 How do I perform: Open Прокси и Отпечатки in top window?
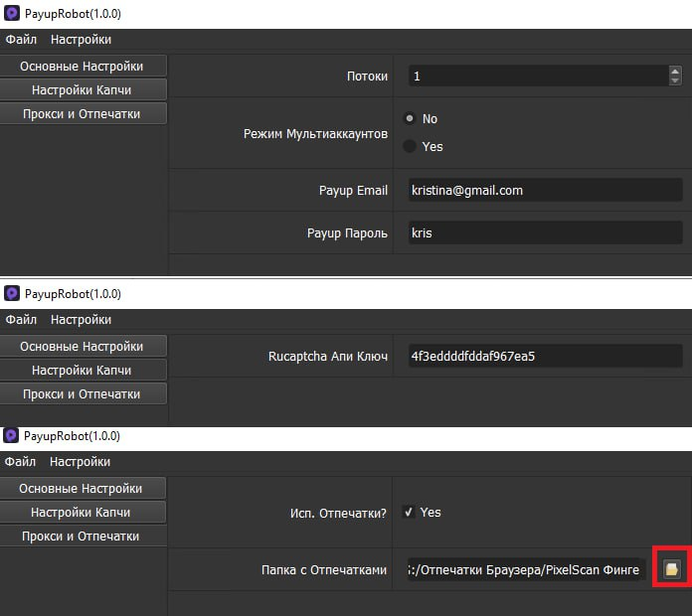click(x=83, y=113)
